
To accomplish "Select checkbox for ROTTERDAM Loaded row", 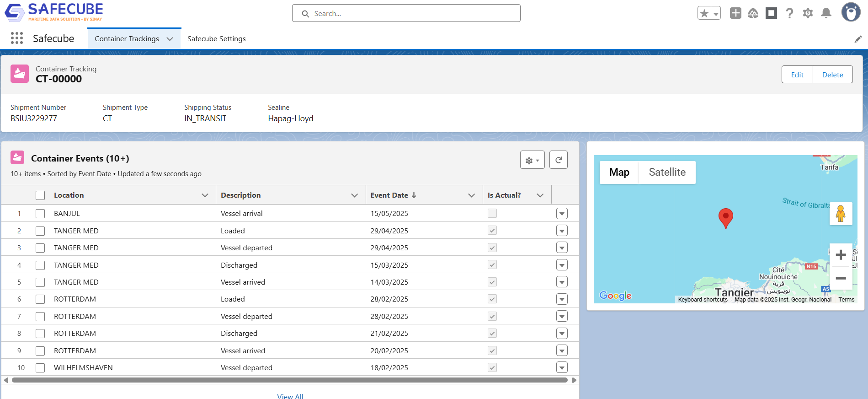I will click(40, 299).
